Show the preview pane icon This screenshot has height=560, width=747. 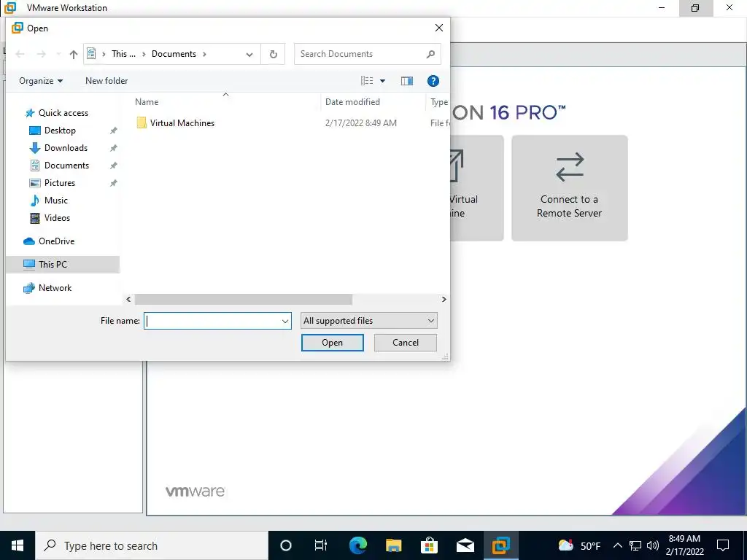(407, 81)
